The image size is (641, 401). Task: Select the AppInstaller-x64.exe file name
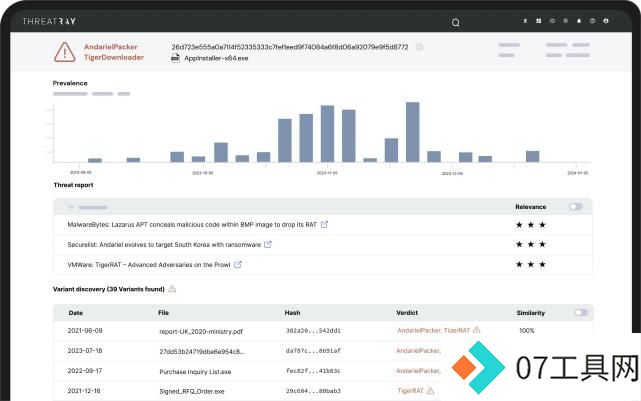pyautogui.click(x=216, y=58)
